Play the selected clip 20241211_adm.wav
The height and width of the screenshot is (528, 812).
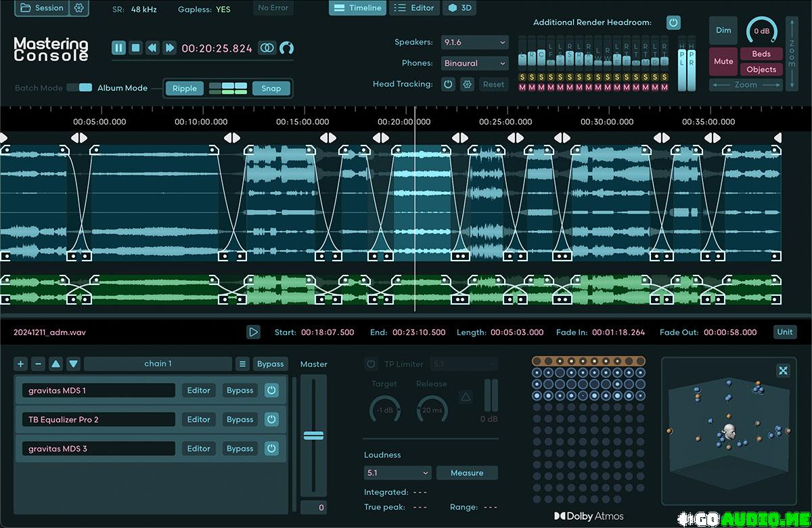pyautogui.click(x=253, y=332)
